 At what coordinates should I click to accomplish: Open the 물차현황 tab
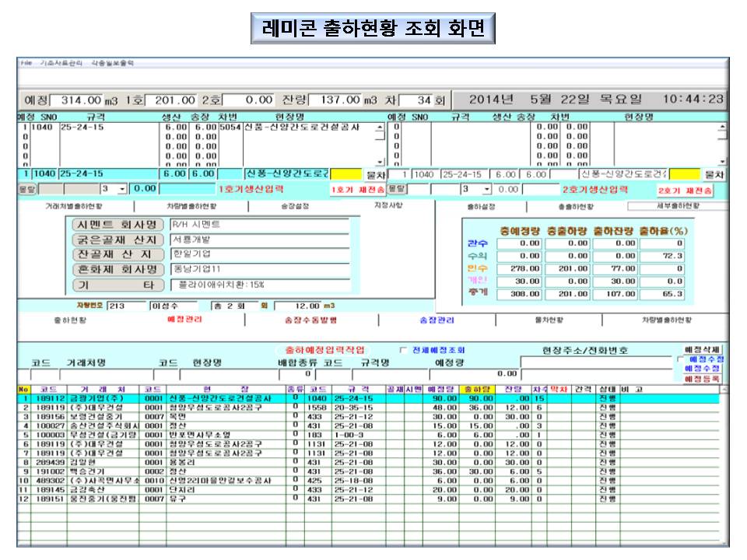coord(549,320)
